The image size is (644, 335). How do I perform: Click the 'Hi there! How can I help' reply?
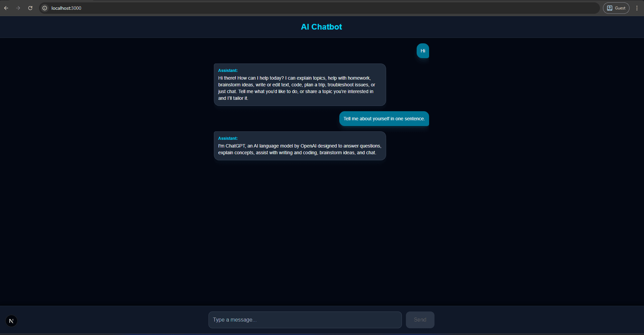(296, 88)
